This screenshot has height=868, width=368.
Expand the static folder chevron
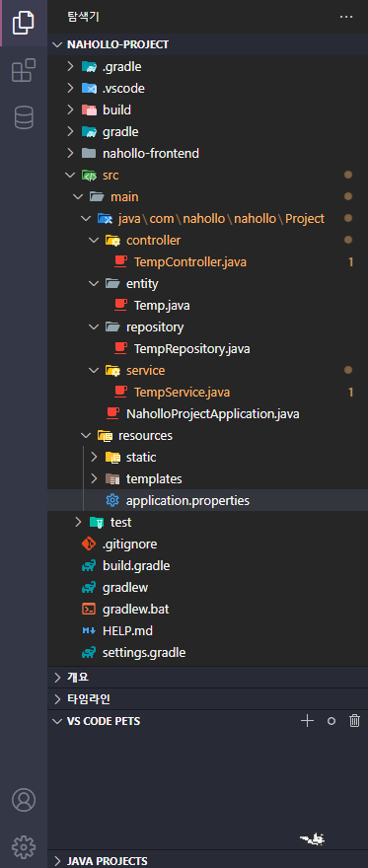[x=94, y=457]
